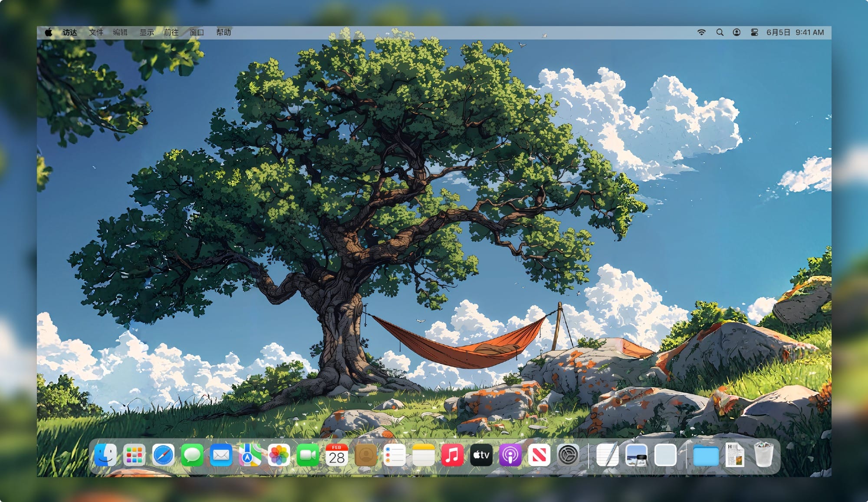The width and height of the screenshot is (868, 502).
Task: Expand the 显示 menu
Action: point(147,33)
